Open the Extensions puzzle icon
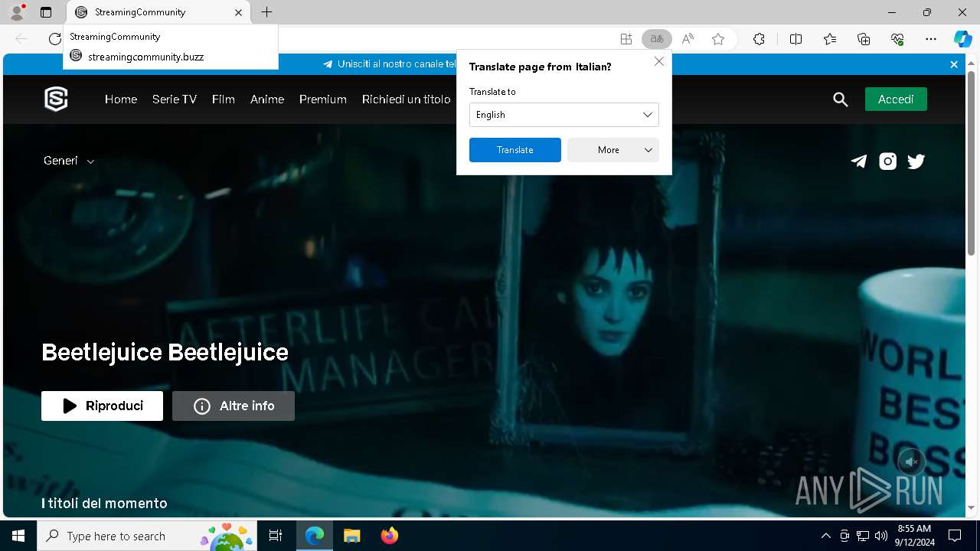The height and width of the screenshot is (551, 980). point(759,39)
